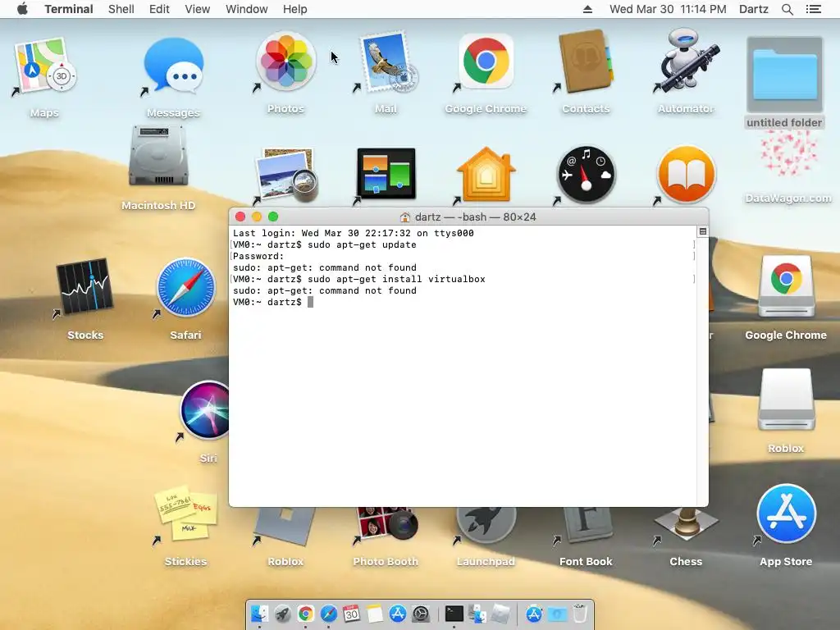Open the Dashboard gauge icon on desktop
The image size is (840, 630).
(586, 175)
